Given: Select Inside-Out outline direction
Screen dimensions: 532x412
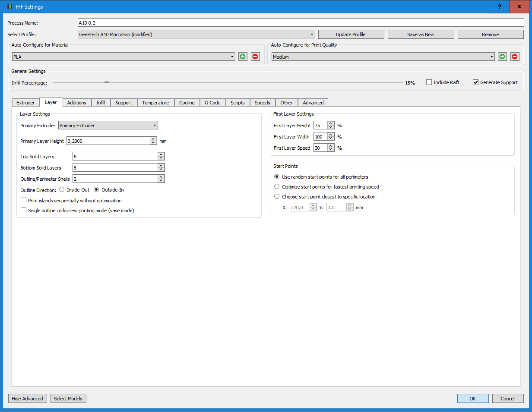Looking at the screenshot, I should coord(62,189).
